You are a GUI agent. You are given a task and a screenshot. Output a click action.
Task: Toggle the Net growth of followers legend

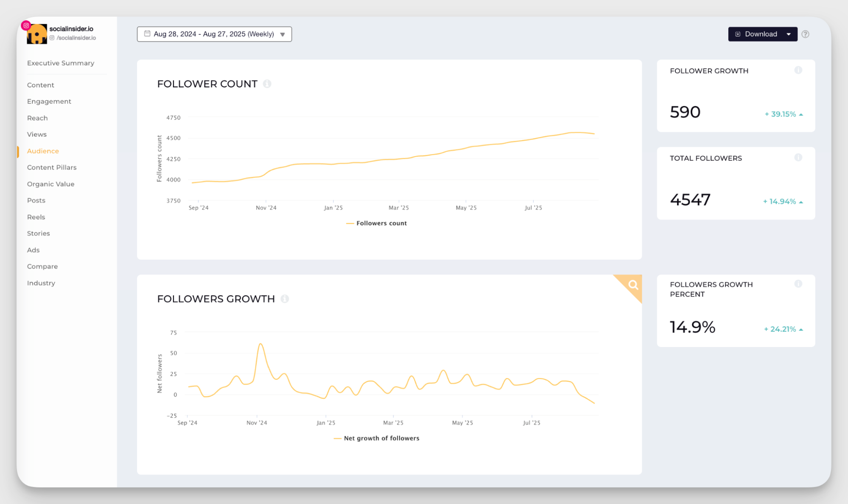tap(377, 438)
